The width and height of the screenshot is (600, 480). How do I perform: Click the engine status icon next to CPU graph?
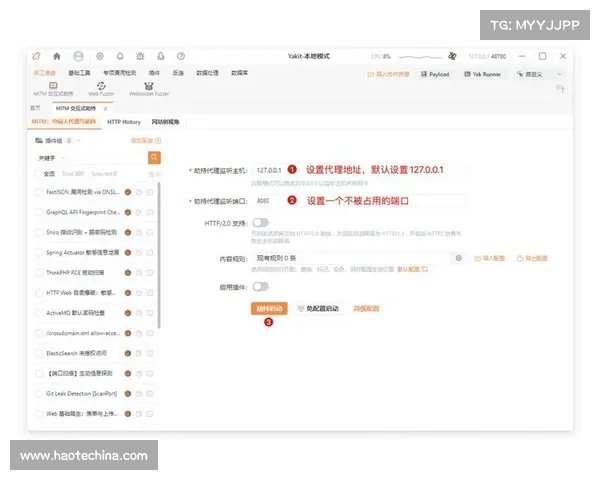[x=452, y=56]
